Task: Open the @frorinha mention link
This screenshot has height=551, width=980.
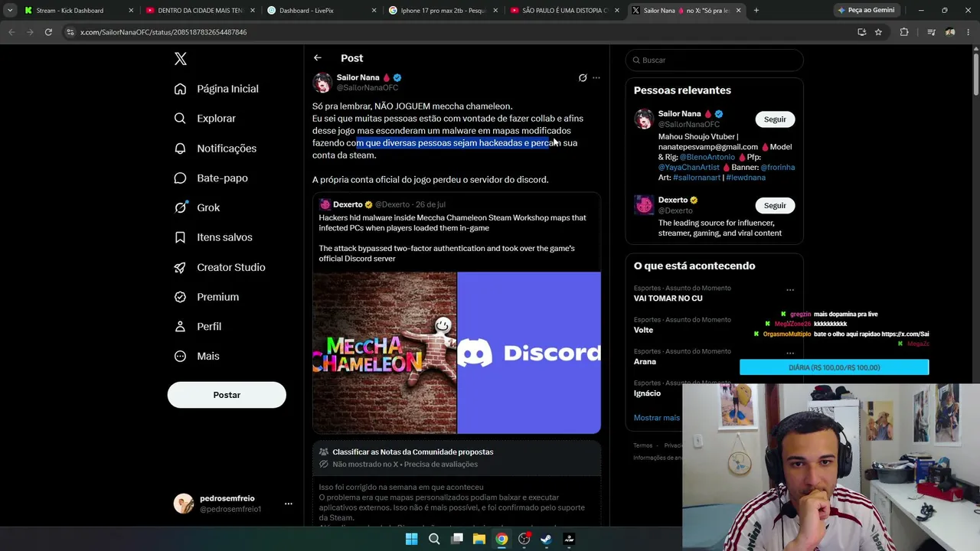Action: pos(778,168)
